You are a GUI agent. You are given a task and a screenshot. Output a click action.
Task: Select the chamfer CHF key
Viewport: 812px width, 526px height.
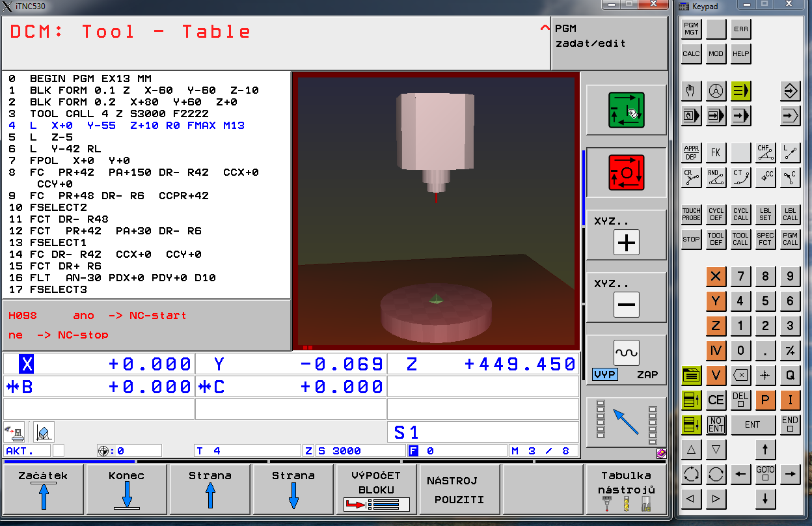pos(765,153)
